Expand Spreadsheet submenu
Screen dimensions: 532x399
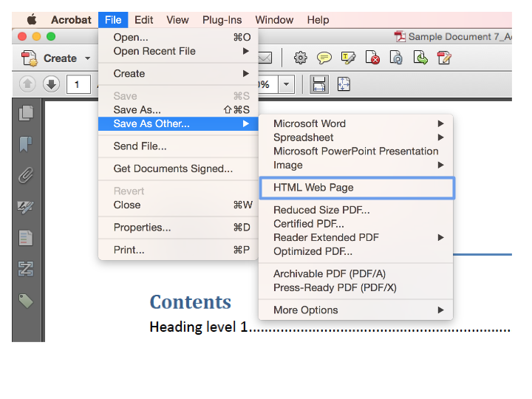pos(440,137)
